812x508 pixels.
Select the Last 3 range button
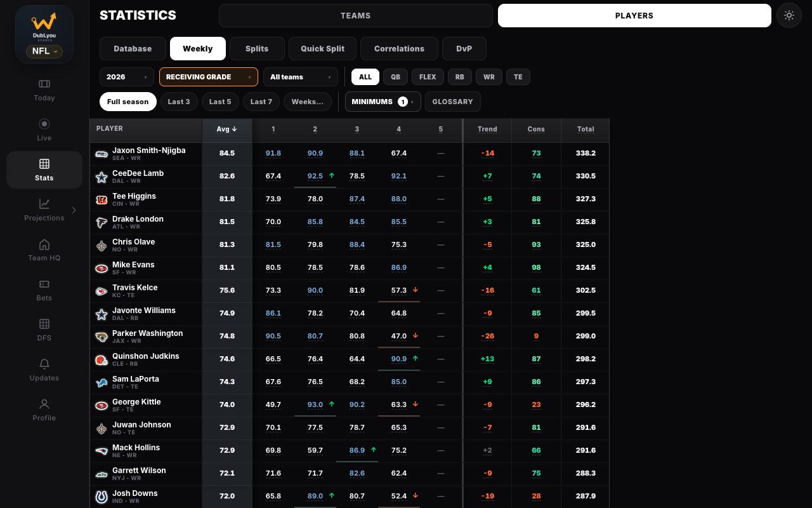tap(179, 102)
